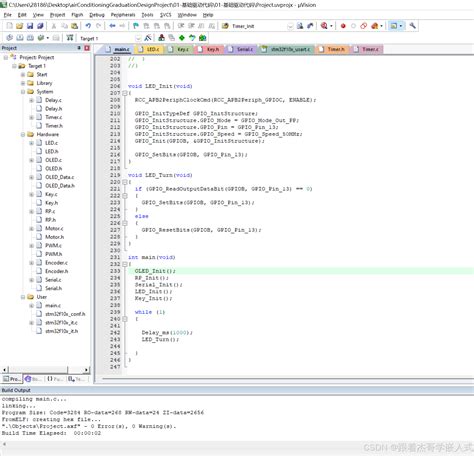Collapse the LED_Init function fold box

125,93
